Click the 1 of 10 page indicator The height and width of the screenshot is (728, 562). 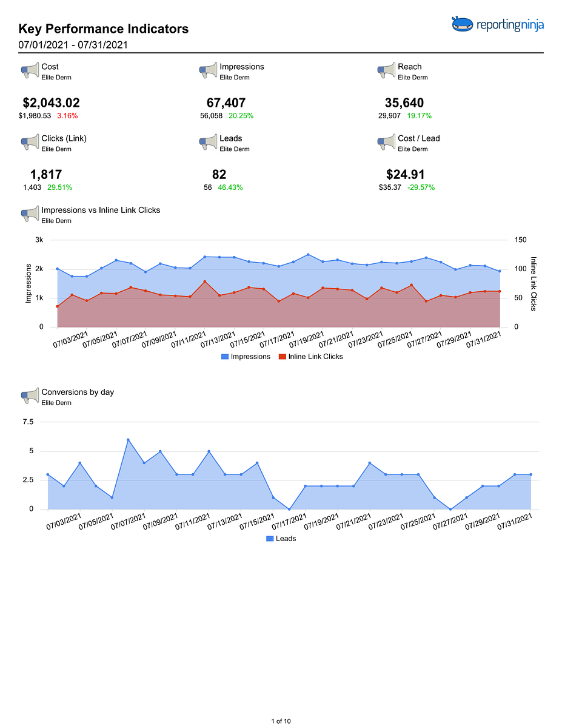[281, 721]
